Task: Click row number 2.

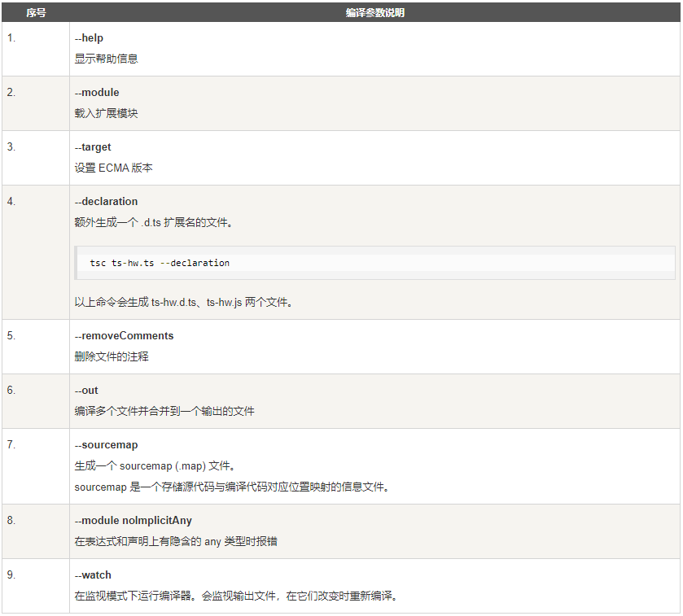Action: [11, 92]
